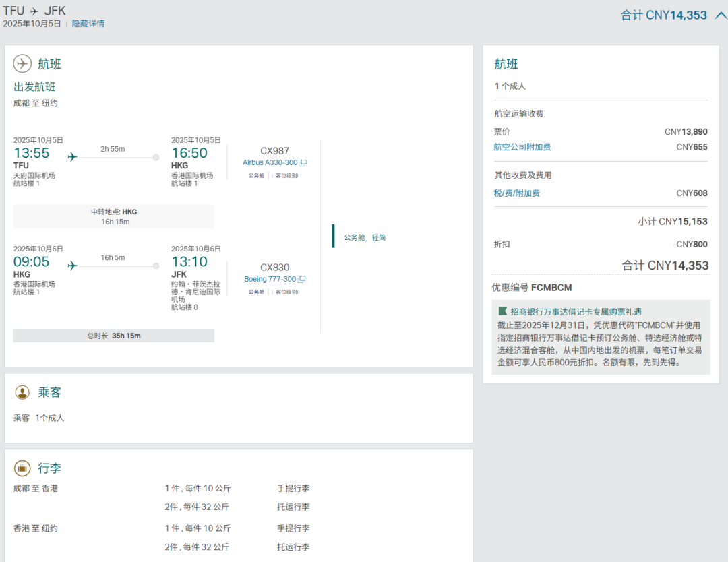Image resolution: width=728 pixels, height=562 pixels.
Task: Click popup icon next to Boeing 777-300
Action: point(302,279)
